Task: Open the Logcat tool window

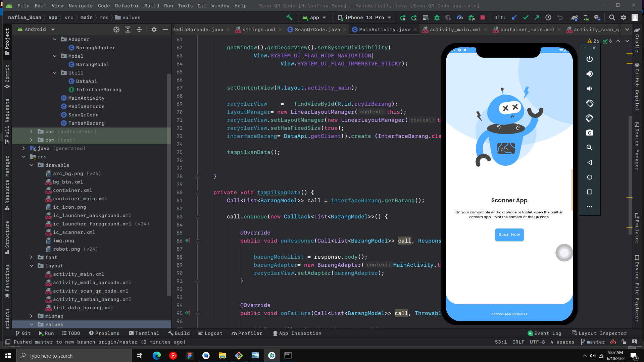Action: [x=210, y=333]
